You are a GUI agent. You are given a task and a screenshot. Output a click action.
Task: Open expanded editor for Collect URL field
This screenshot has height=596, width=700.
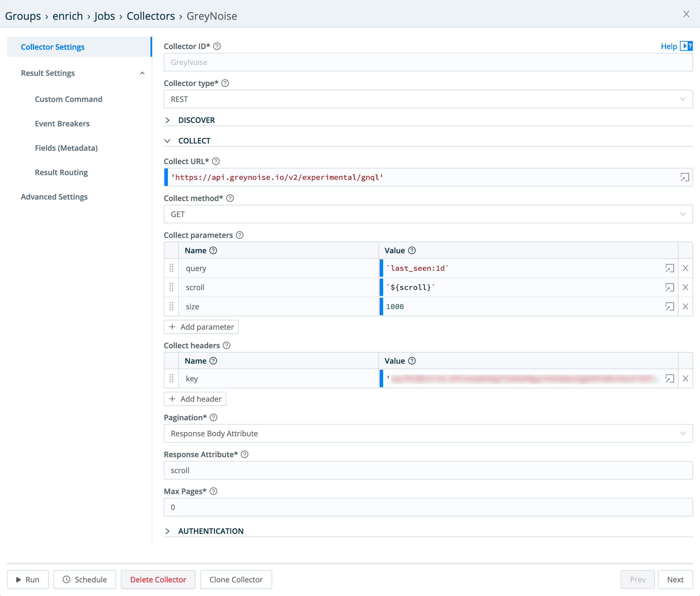(684, 177)
